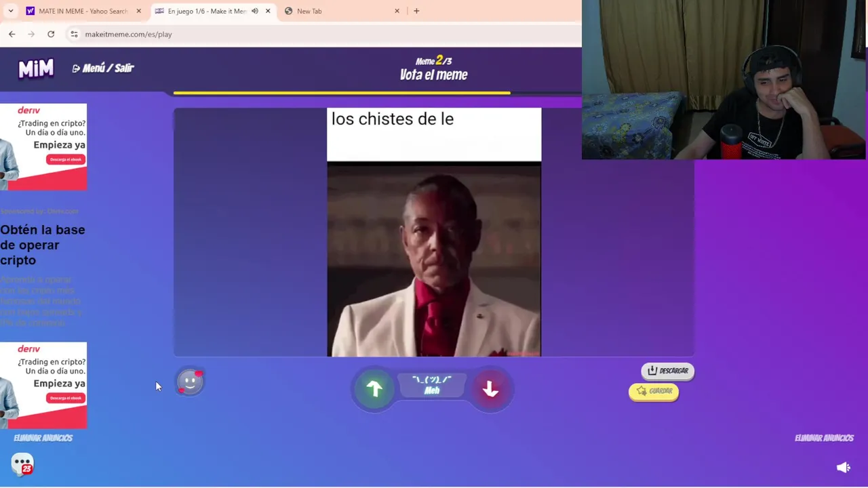Screen dimensions: 868x488
Task: Open the Menú / Salir link
Action: click(x=103, y=68)
